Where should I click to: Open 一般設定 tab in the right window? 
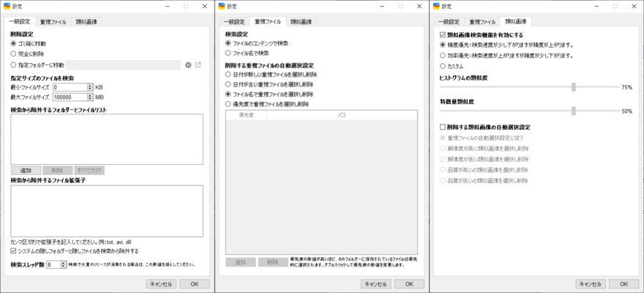pyautogui.click(x=449, y=22)
